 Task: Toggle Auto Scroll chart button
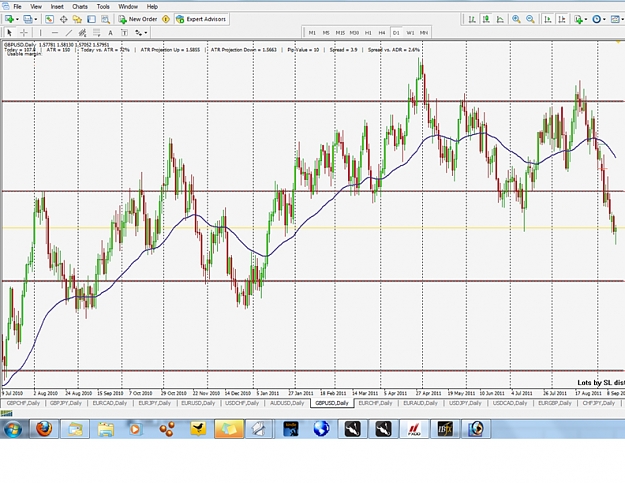[548, 19]
